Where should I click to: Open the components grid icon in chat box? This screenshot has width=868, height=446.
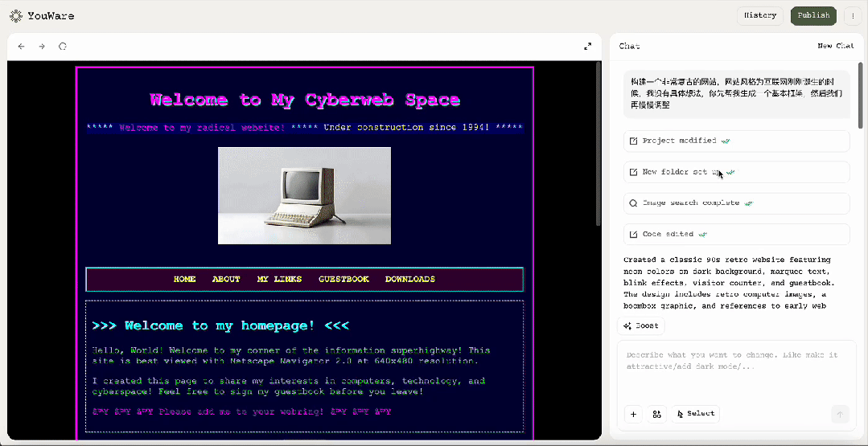point(656,414)
